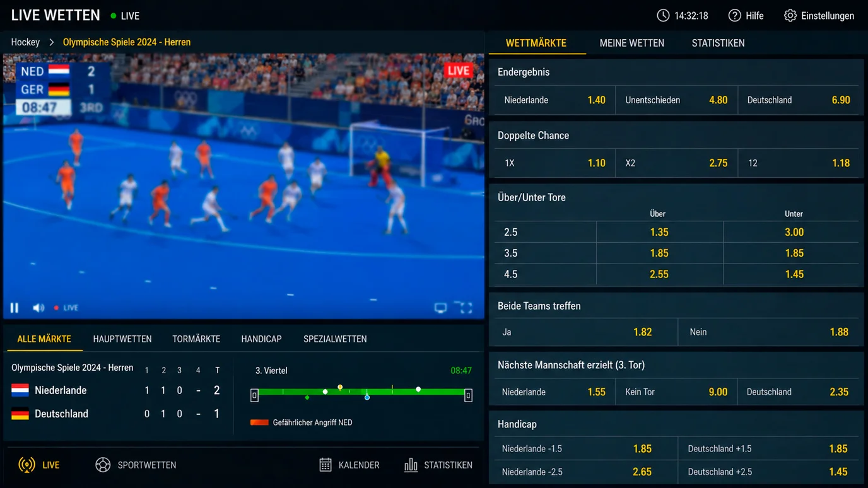This screenshot has height=488, width=868.
Task: Bet on Unentschieden at 4.80
Action: [676, 100]
